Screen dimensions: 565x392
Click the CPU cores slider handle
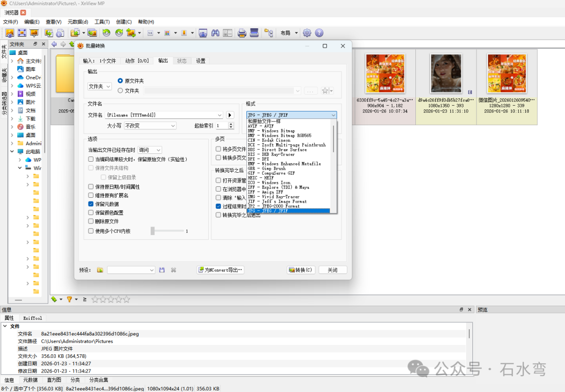tap(153, 231)
